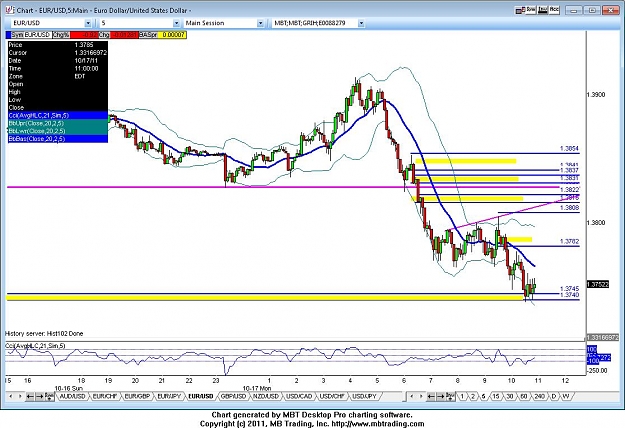Click the Row plus icon beside AUD/USD tab

coord(49,397)
